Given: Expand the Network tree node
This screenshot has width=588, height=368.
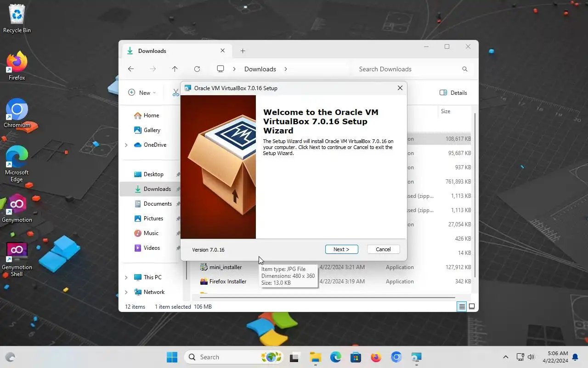Looking at the screenshot, I should (x=126, y=292).
